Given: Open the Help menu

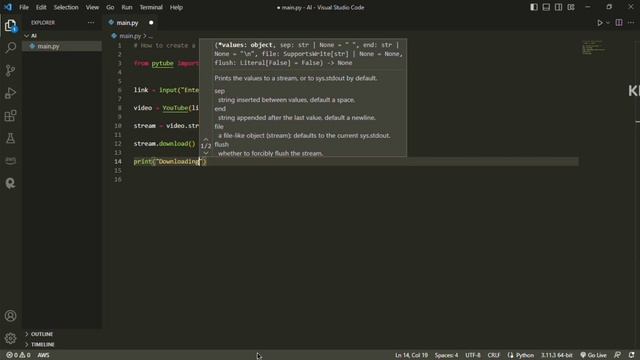Looking at the screenshot, I should coord(176,7).
